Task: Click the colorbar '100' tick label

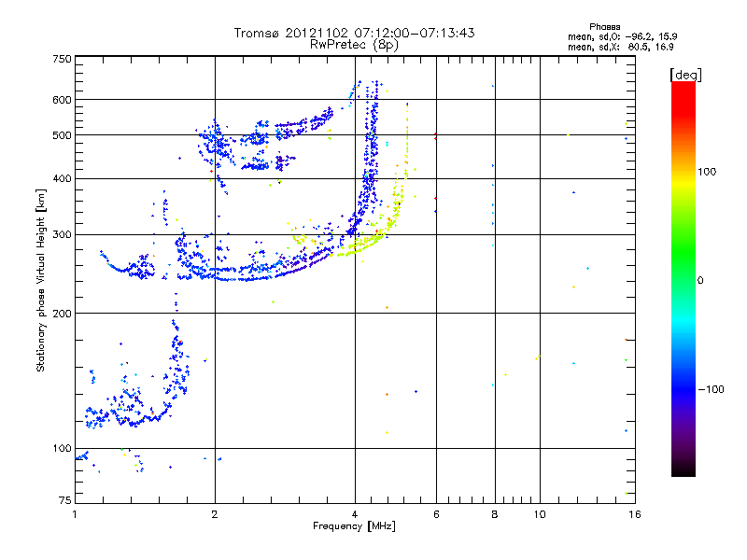Action: coord(707,172)
